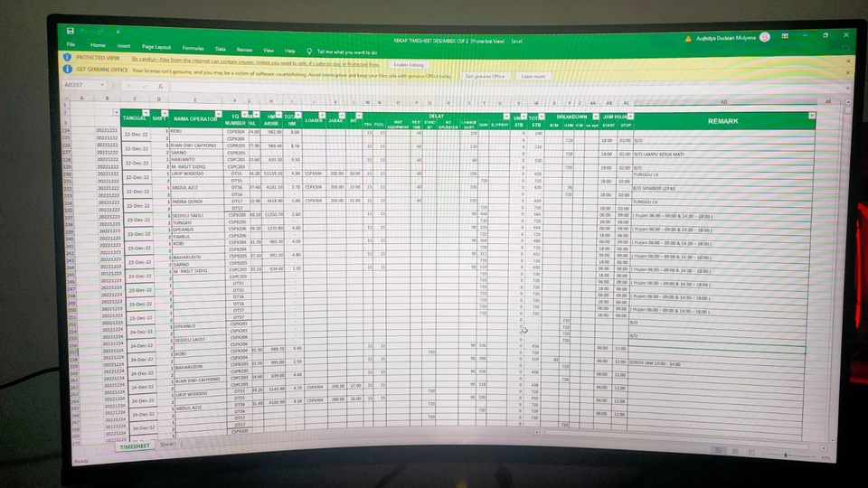
Task: Click the Tell me what you want to do box
Action: pos(347,52)
